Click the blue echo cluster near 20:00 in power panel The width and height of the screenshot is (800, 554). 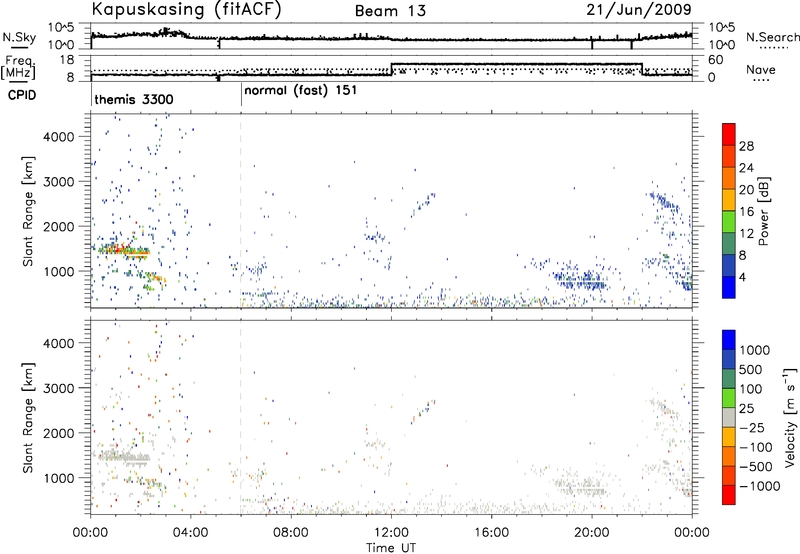[x=581, y=280]
